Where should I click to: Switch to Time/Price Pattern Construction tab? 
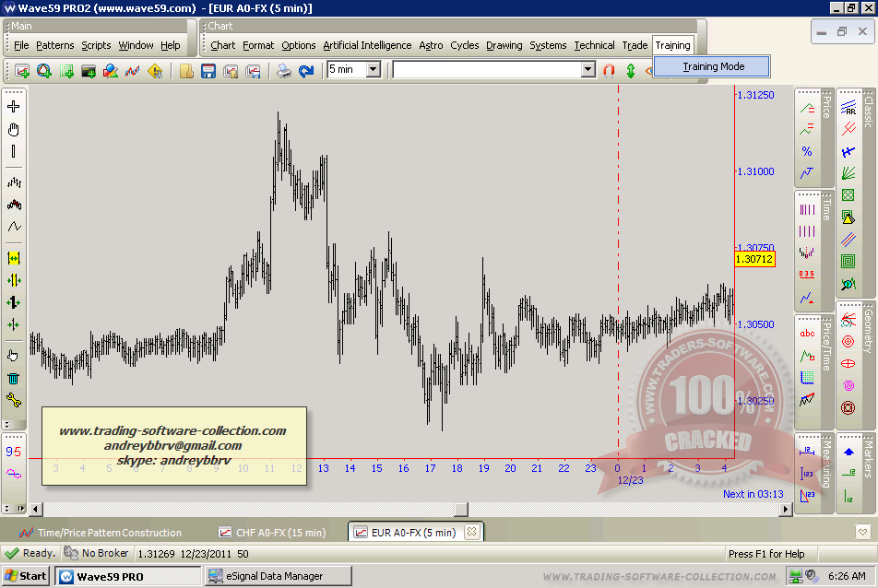coord(109,532)
